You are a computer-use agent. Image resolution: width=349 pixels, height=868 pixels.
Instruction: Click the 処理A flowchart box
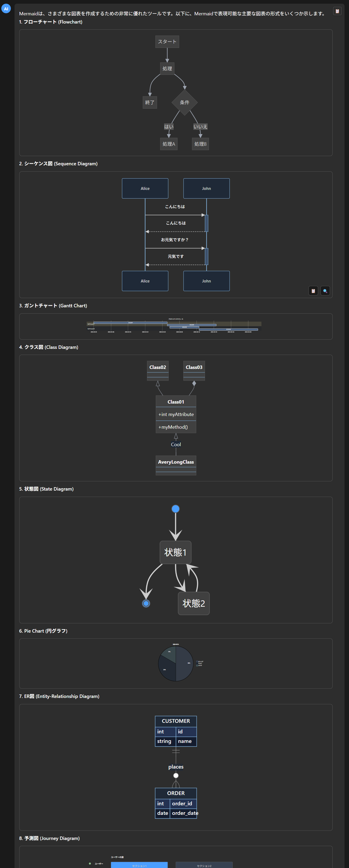click(x=169, y=144)
